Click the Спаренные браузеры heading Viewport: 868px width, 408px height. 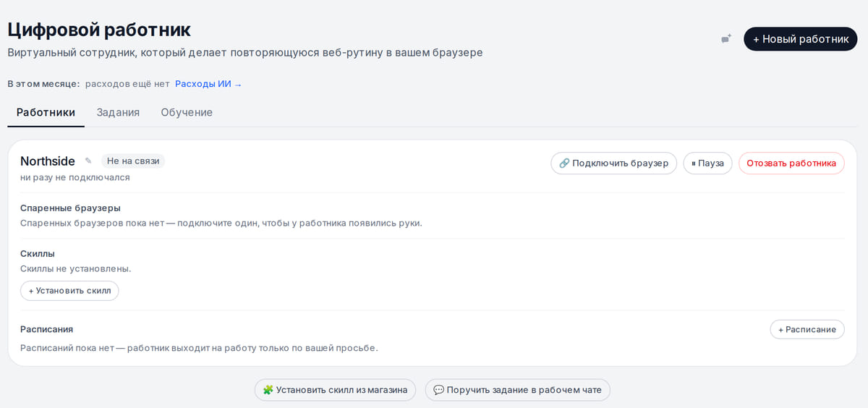70,208
